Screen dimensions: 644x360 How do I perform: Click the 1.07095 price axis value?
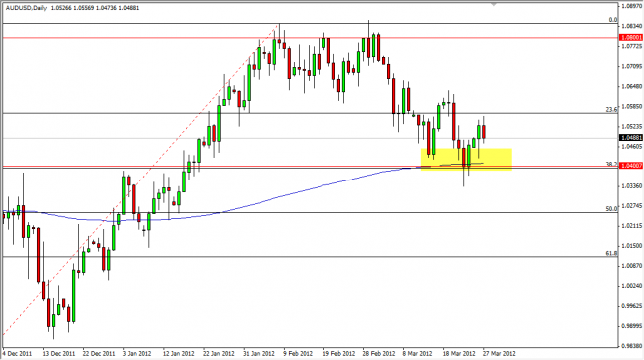click(632, 66)
